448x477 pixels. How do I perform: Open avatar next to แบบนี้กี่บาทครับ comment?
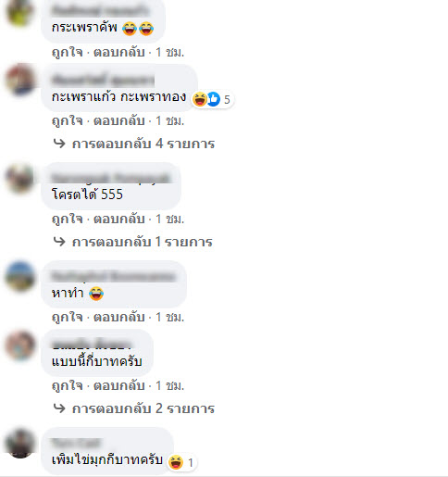pos(20,345)
